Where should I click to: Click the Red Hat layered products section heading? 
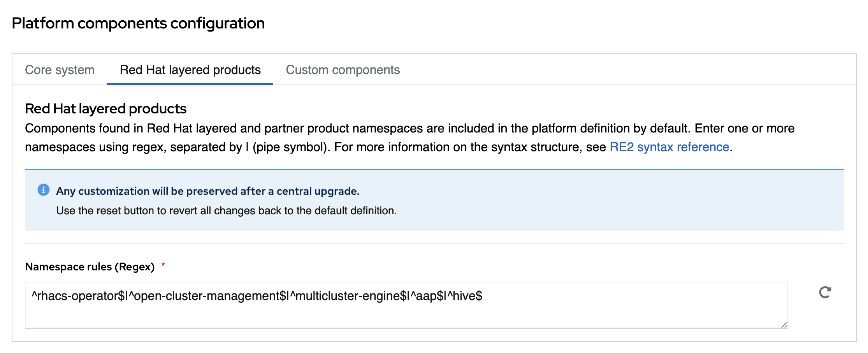[105, 109]
